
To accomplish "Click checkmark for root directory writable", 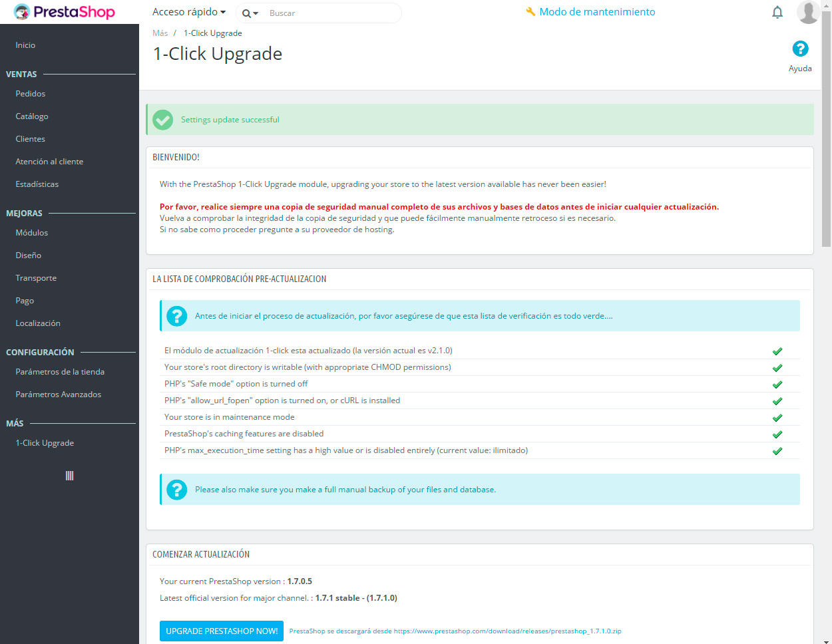I will point(777,368).
